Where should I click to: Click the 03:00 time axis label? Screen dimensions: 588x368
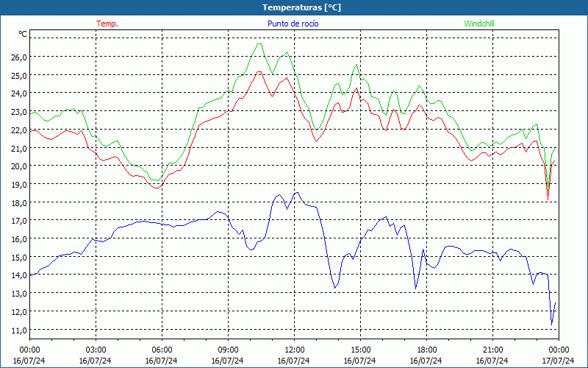(96, 350)
